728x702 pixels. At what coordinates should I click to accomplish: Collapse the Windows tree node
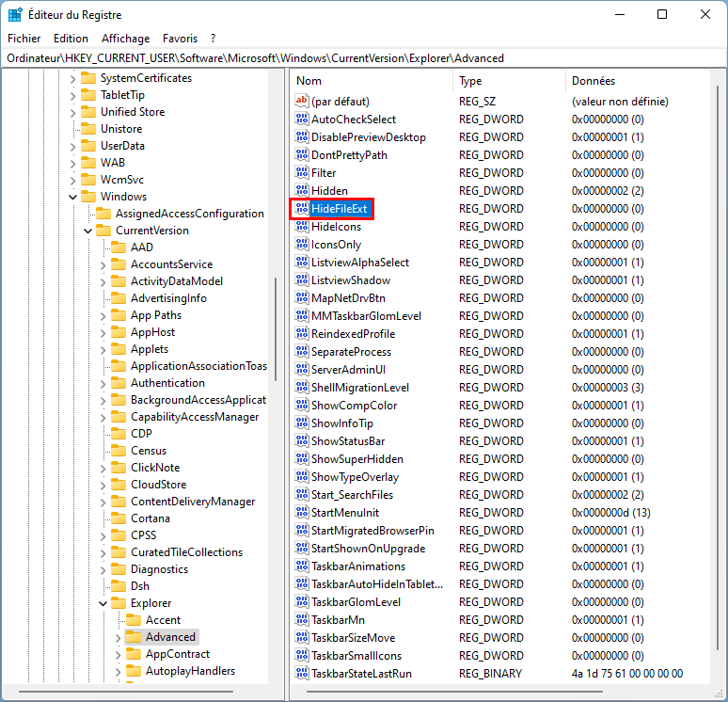click(72, 197)
